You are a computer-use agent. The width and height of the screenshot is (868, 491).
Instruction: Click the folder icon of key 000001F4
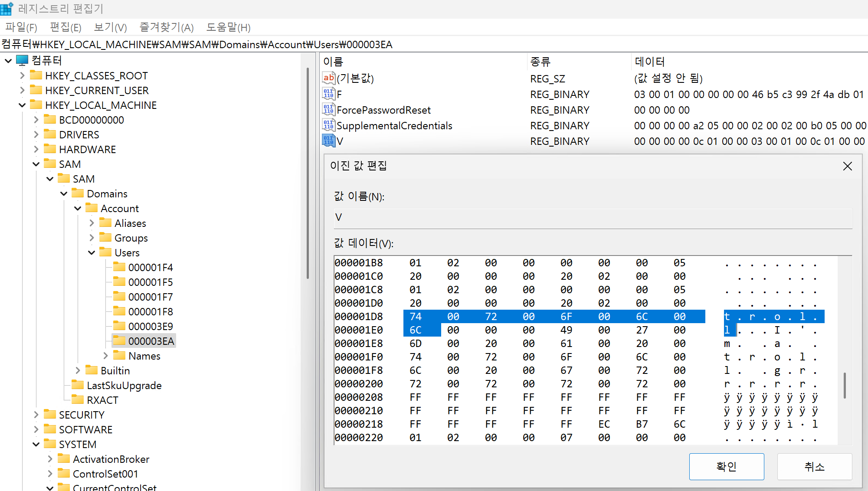[119, 267]
